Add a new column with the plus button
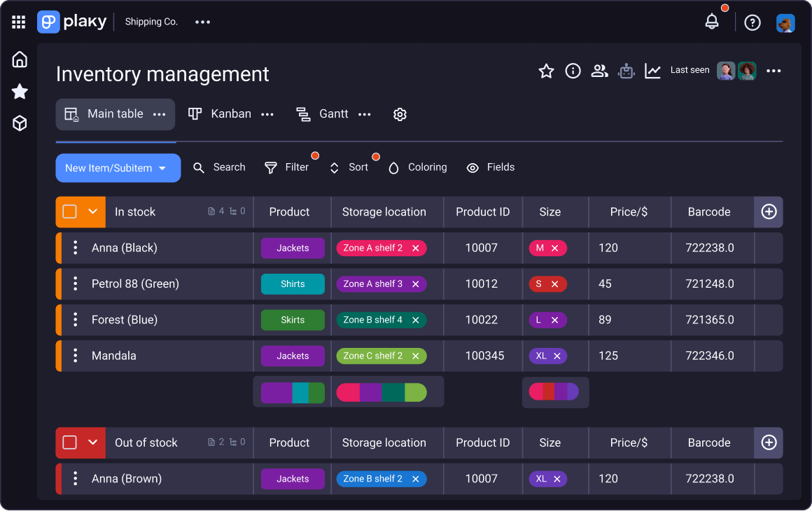 769,211
